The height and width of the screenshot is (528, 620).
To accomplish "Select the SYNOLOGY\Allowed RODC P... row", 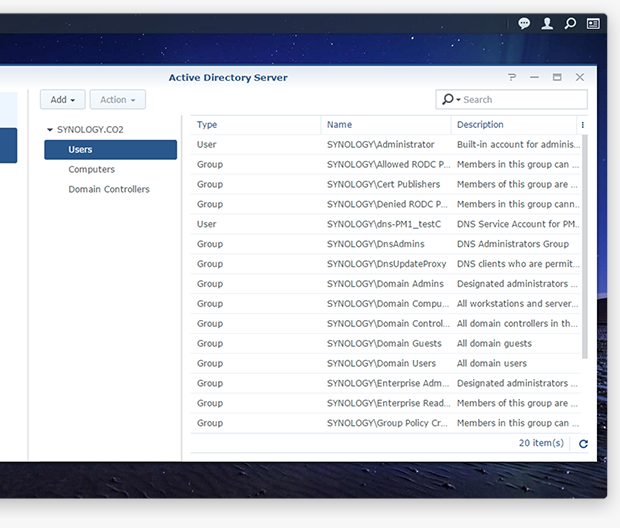I will (386, 164).
